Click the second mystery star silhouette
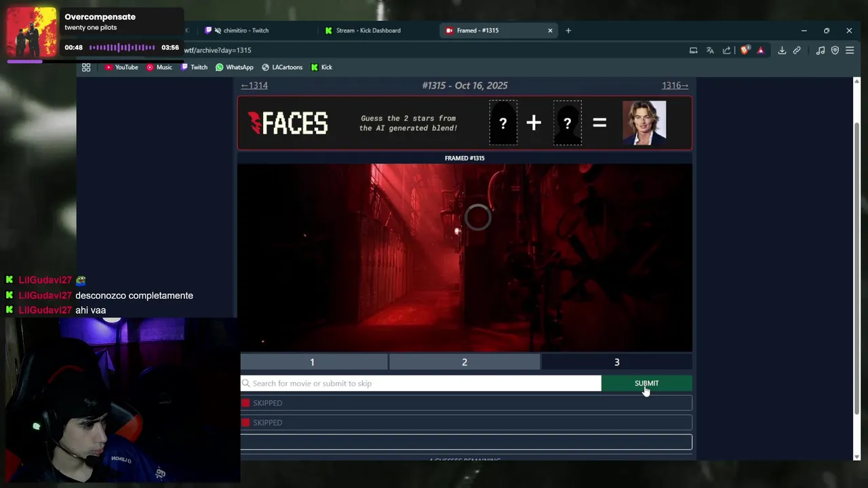Viewport: 868px width, 488px height. (x=567, y=123)
